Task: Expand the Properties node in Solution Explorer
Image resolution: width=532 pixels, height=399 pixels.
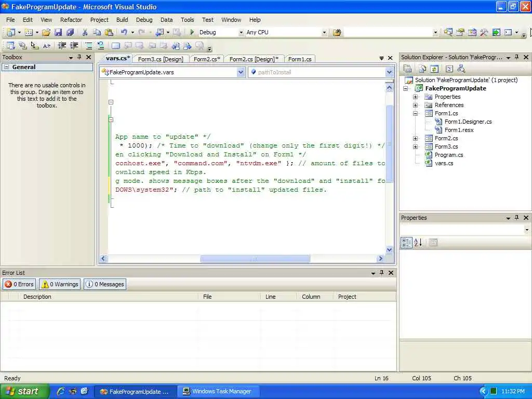Action: tap(415, 97)
